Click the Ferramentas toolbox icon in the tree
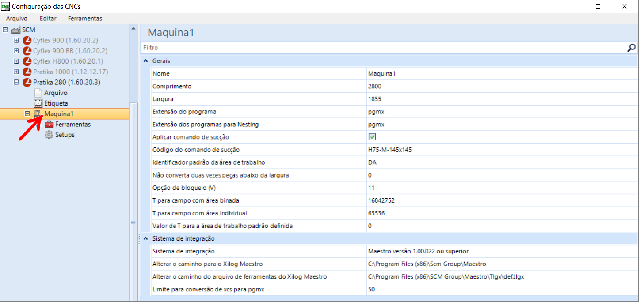644x306 pixels. [x=49, y=125]
